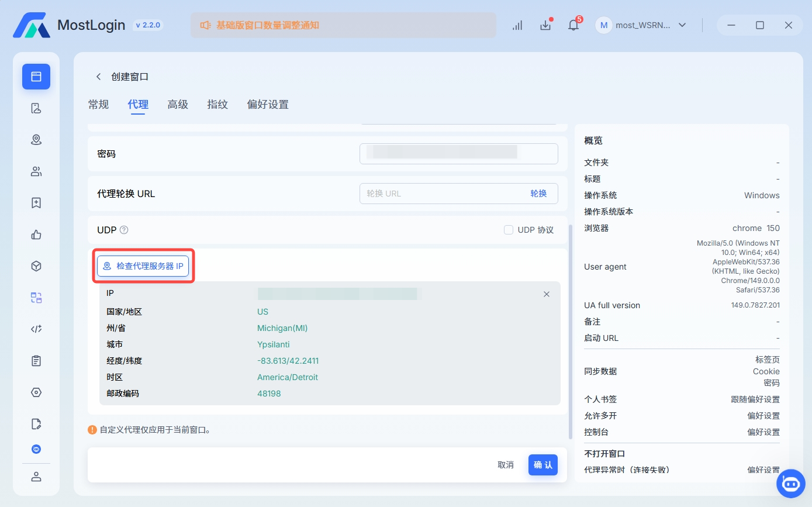The height and width of the screenshot is (507, 812).
Task: Expand the account dropdown chevron
Action: 682,25
